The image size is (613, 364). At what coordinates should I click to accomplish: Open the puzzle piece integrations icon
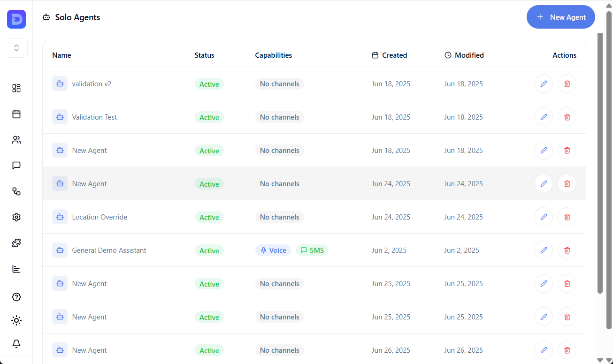pos(16,243)
